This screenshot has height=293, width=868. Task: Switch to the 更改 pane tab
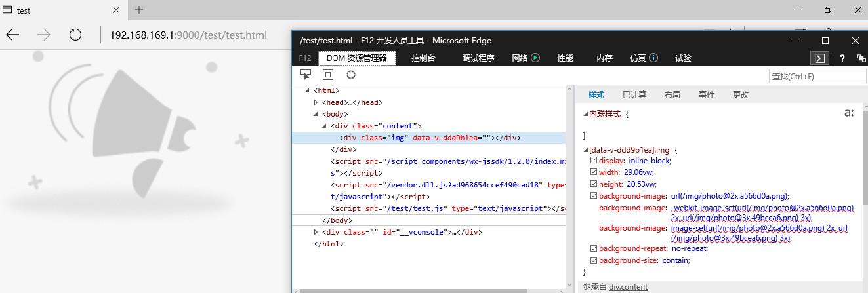click(x=741, y=95)
